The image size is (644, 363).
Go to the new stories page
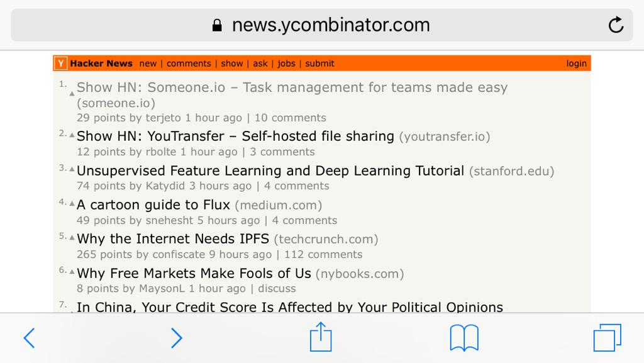click(148, 64)
